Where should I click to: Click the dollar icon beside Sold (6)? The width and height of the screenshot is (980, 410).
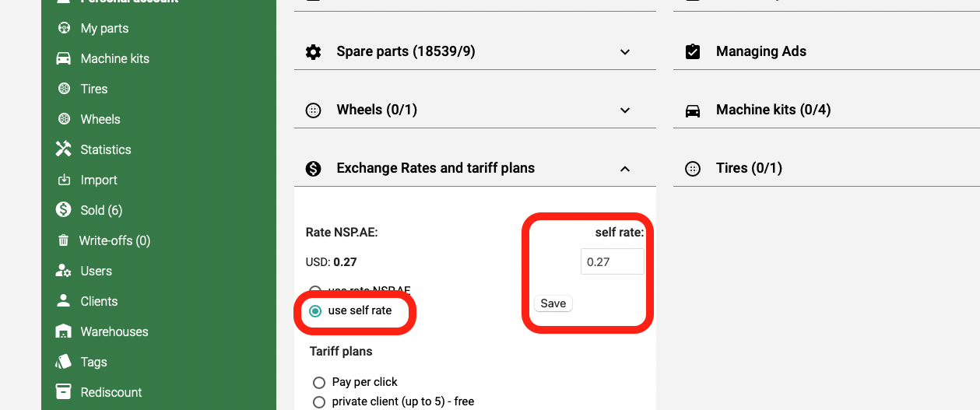click(x=64, y=210)
